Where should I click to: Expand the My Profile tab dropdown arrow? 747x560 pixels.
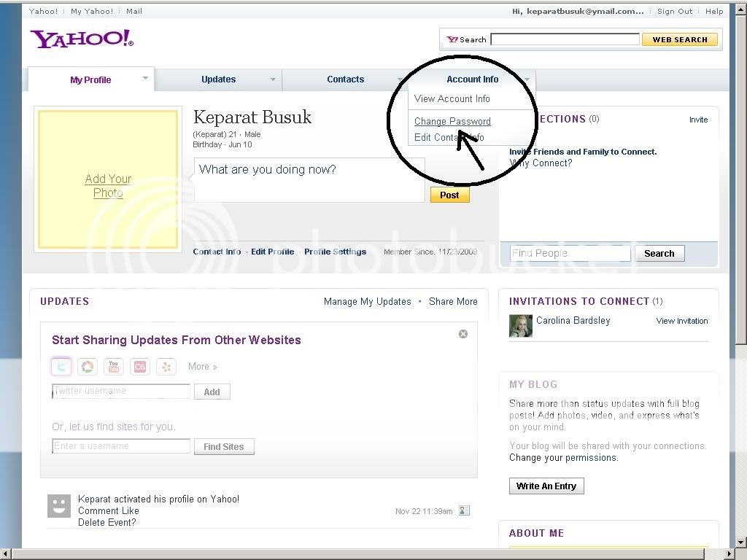(x=145, y=78)
